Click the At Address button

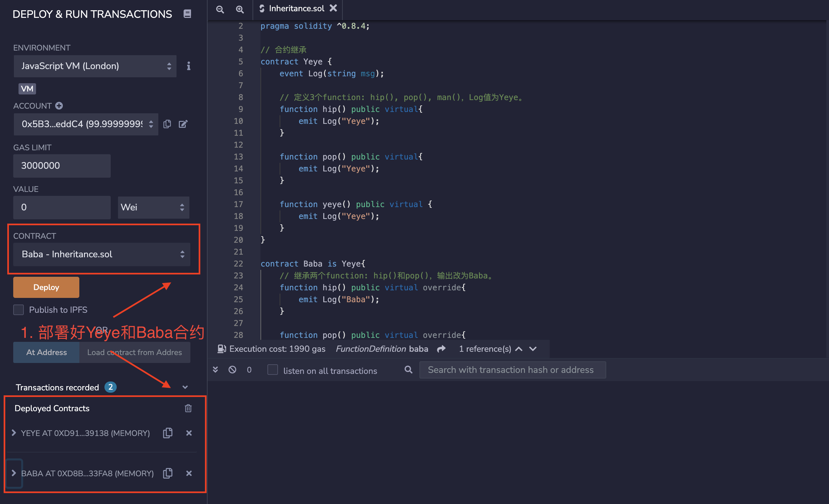pyautogui.click(x=46, y=352)
